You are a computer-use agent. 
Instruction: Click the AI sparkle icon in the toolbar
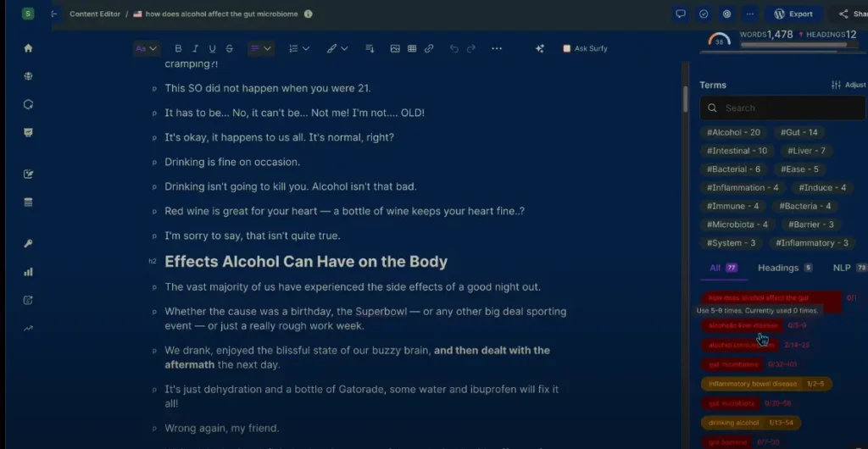[x=540, y=48]
